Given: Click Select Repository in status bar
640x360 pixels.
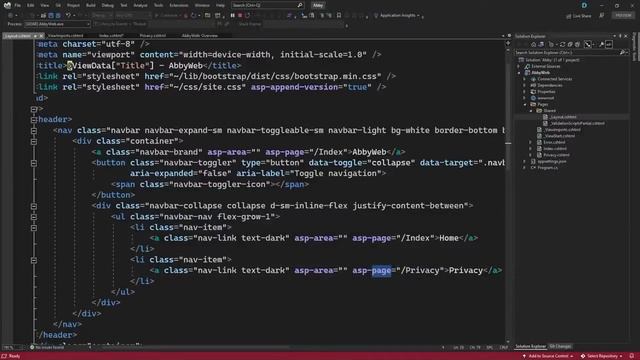Looking at the screenshot, I should [602, 356].
